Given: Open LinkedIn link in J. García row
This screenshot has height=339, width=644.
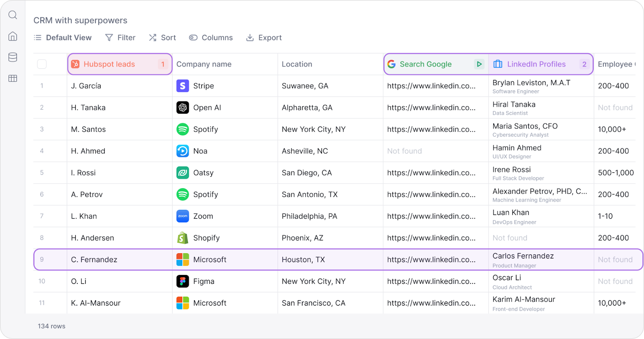Looking at the screenshot, I should coord(431,86).
